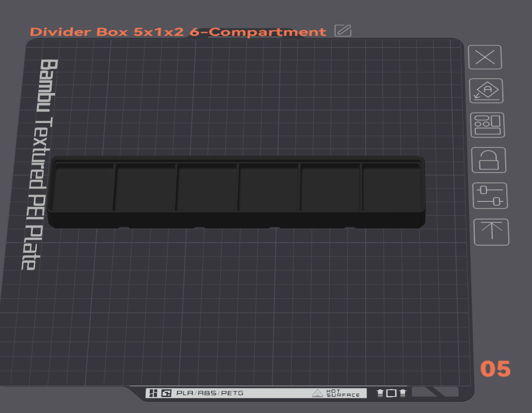The width and height of the screenshot is (532, 413).
Task: Click the PLA/ABS/PETG plate label
Action: coord(210,393)
